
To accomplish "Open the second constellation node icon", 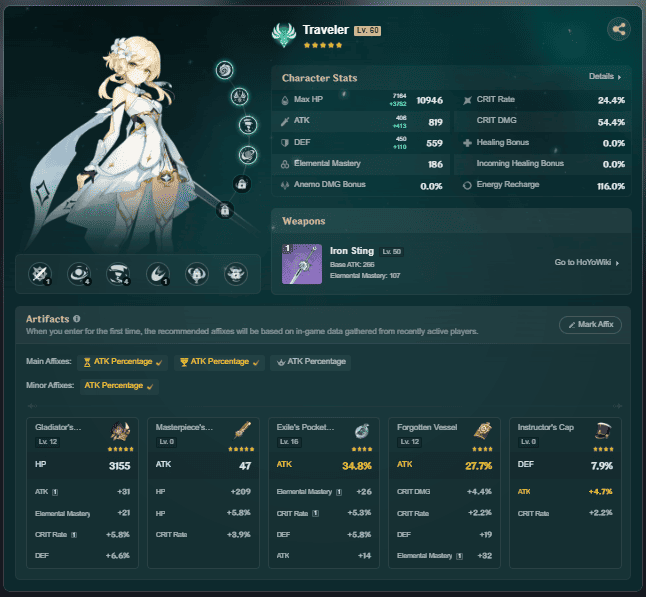I will pos(239,97).
